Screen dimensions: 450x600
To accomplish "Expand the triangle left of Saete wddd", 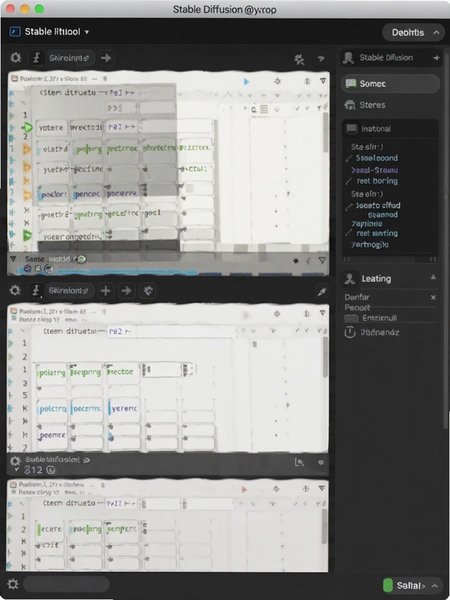I will pyautogui.click(x=13, y=259).
